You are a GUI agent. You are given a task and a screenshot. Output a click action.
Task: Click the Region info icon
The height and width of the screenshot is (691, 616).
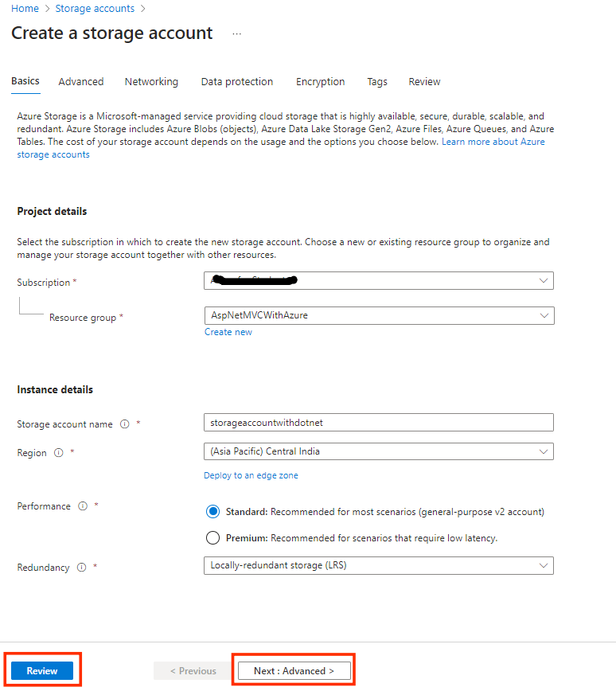tap(59, 453)
